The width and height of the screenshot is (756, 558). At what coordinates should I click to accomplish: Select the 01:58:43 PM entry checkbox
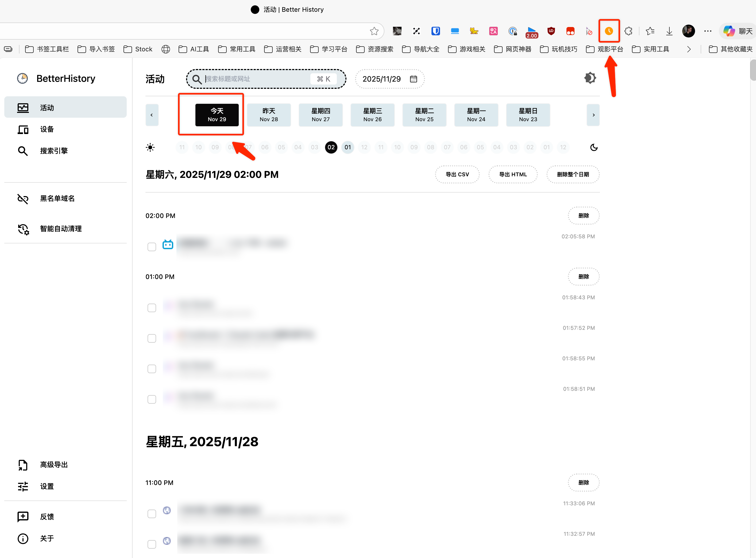click(x=152, y=308)
